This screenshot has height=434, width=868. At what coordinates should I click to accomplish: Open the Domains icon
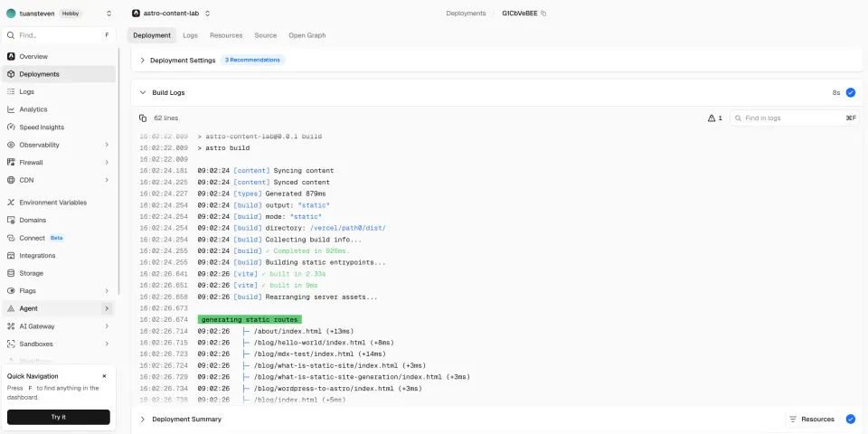[11, 221]
